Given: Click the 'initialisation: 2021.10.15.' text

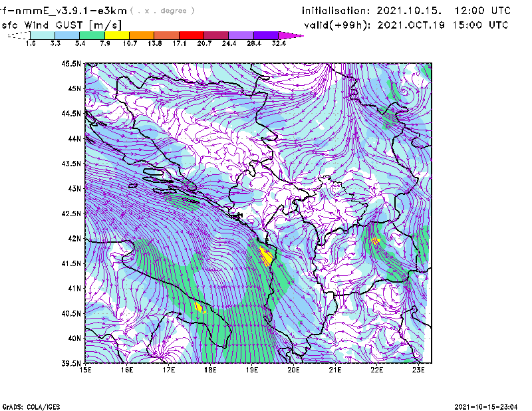Looking at the screenshot, I should pos(372,11).
